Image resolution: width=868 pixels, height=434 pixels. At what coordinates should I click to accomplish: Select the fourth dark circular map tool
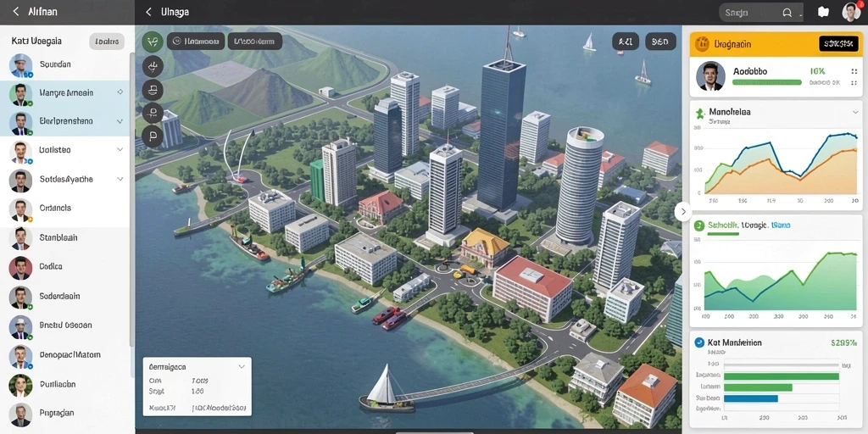tap(153, 113)
